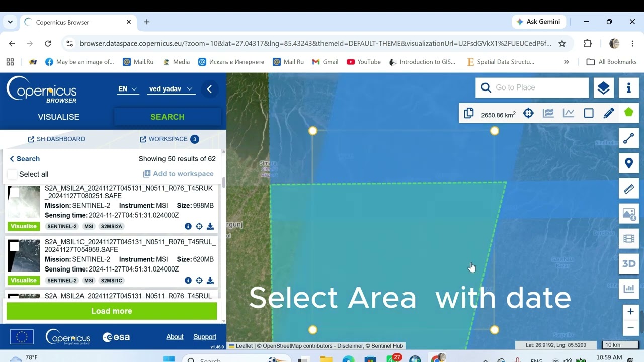The width and height of the screenshot is (644, 362).
Task: Reload the current page
Action: (x=48, y=44)
